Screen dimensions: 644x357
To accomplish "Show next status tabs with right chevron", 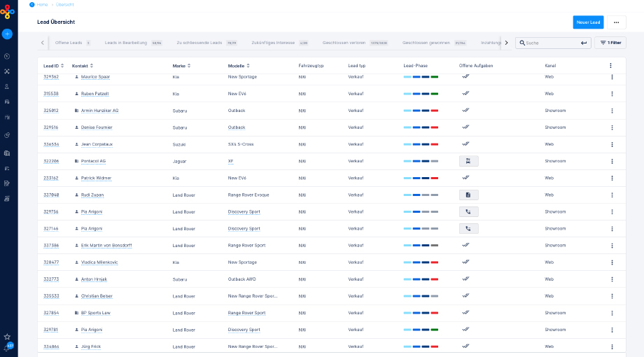I will click(506, 43).
